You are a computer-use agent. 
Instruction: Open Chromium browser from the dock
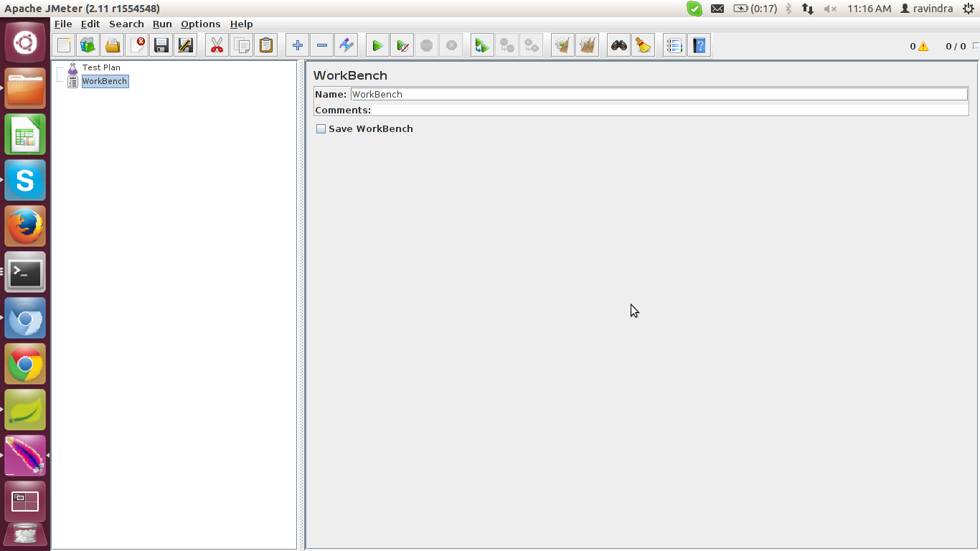coord(25,318)
